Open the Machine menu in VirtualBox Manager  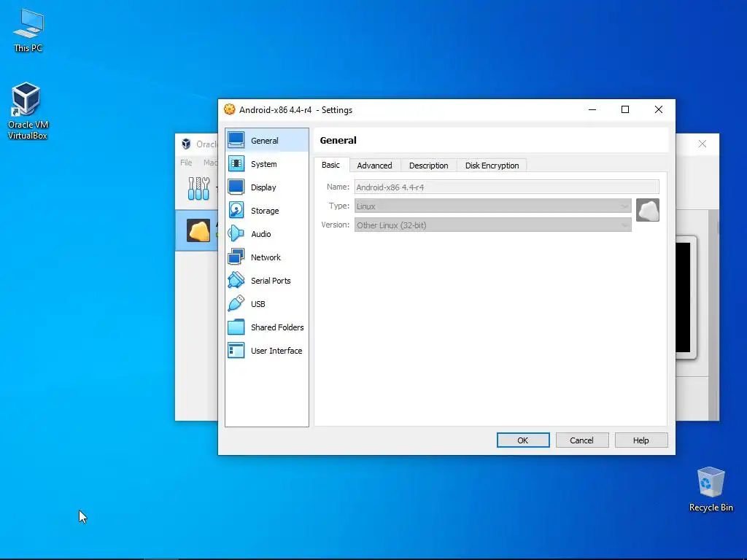[x=210, y=163]
